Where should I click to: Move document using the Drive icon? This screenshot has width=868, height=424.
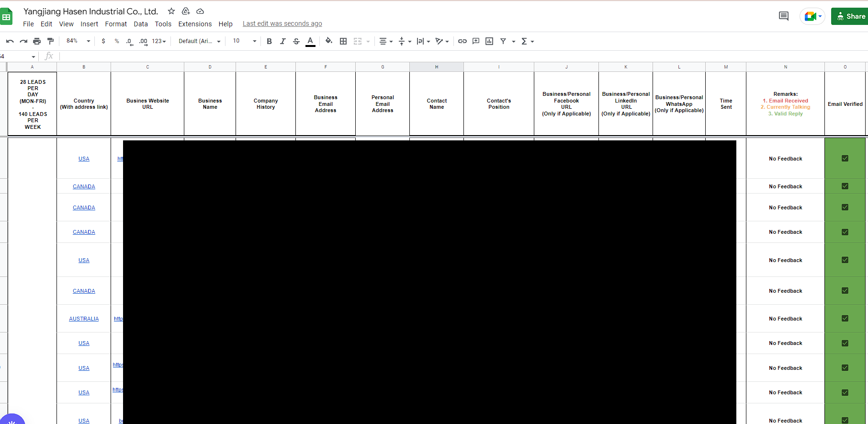pos(186,11)
